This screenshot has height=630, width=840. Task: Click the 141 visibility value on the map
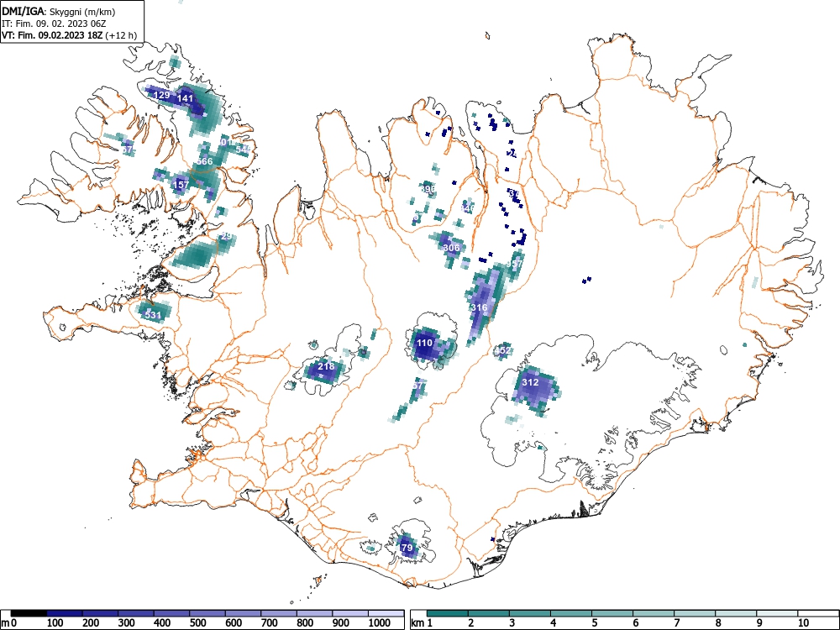point(185,98)
